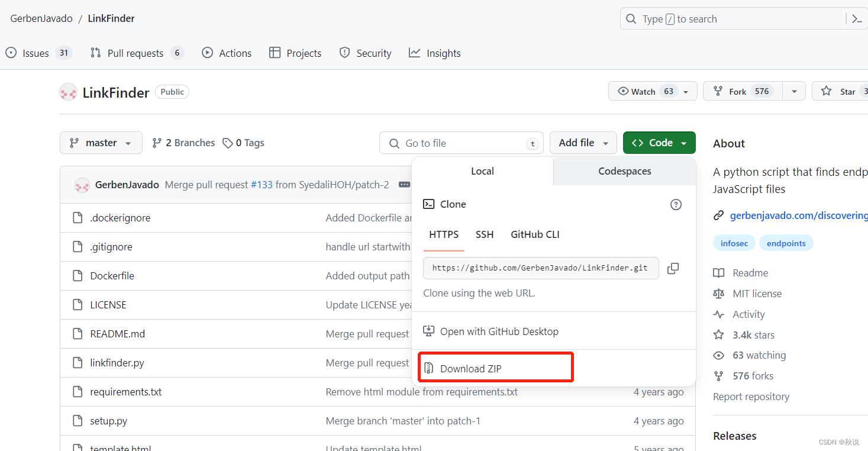This screenshot has width=868, height=451.
Task: Click the eye icon beside 63 watching
Action: click(x=719, y=355)
